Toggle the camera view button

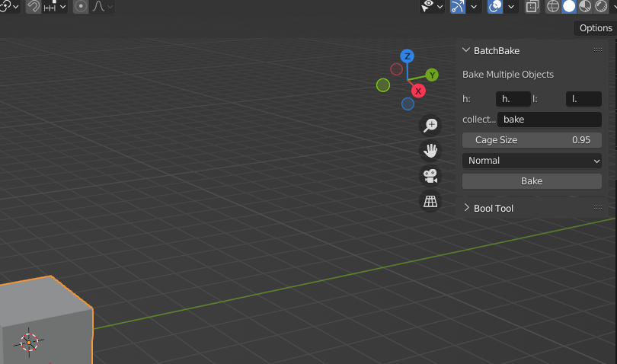(x=430, y=176)
